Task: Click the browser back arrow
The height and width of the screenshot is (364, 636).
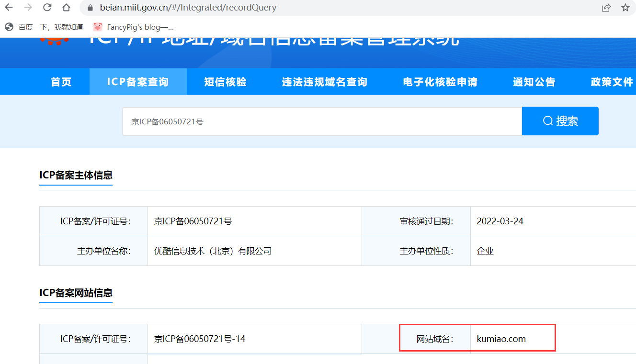Action: click(x=9, y=8)
